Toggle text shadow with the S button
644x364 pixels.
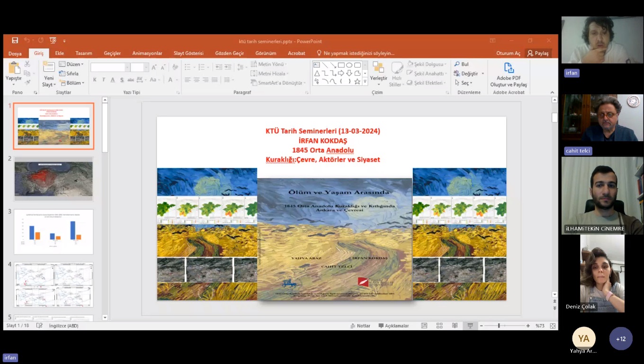(x=122, y=80)
